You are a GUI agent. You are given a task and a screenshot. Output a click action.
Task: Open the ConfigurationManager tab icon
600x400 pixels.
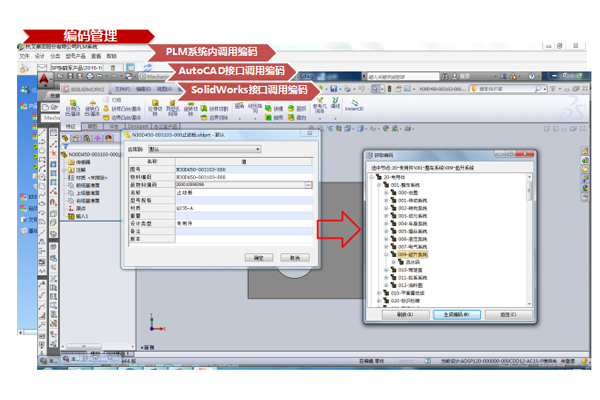(87, 138)
